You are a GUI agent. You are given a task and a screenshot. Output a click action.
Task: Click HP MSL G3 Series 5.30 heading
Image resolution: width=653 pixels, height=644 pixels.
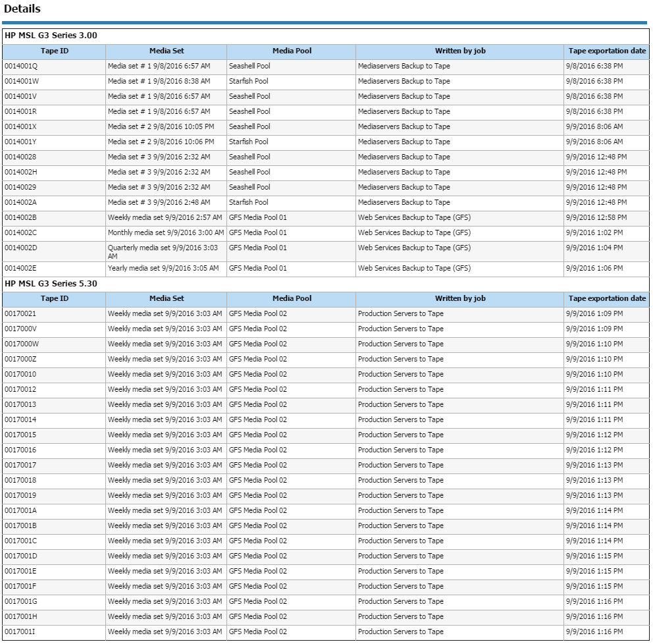51,284
